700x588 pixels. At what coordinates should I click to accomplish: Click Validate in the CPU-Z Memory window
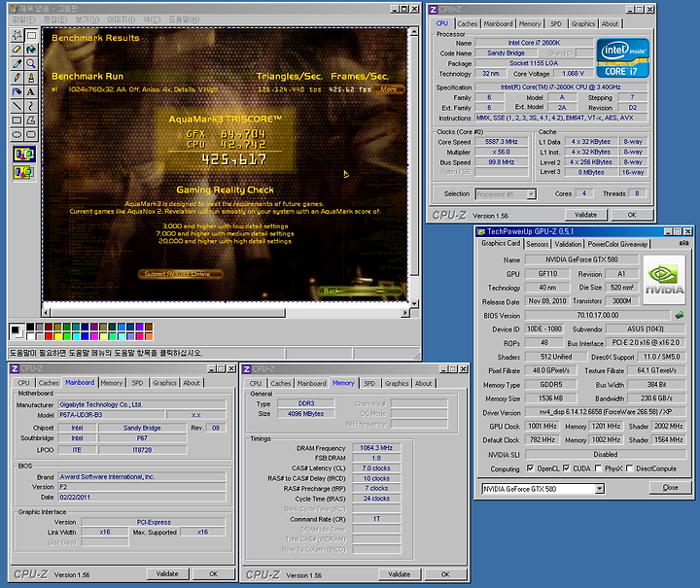click(400, 574)
